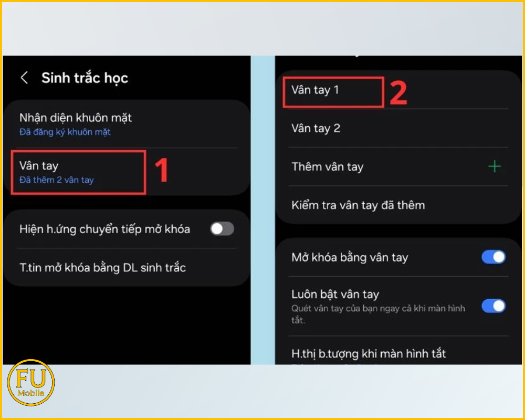Click the FU Mobile logo
525x420 pixels.
31,383
